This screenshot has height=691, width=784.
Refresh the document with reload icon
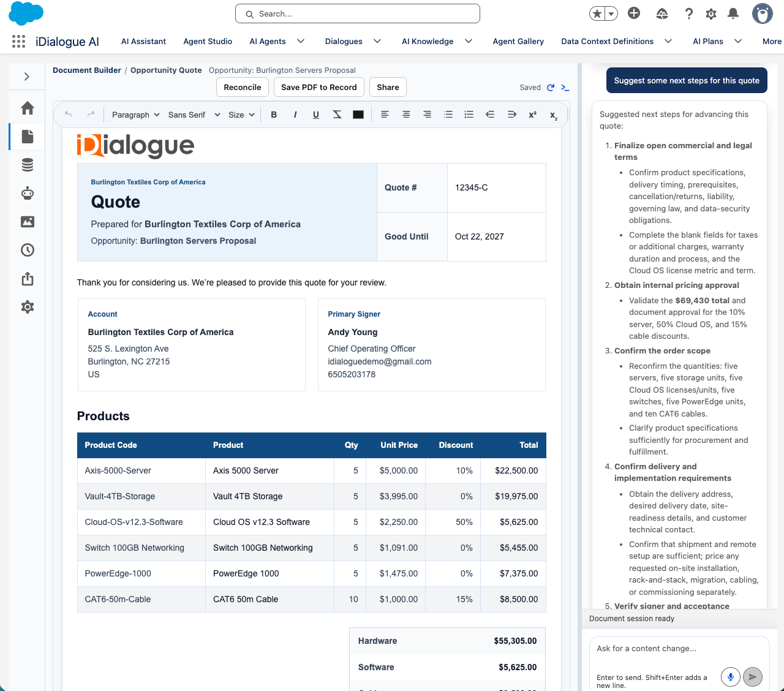point(551,88)
